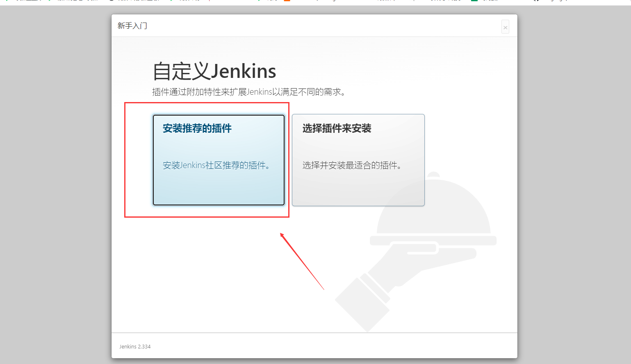Choose the 安装推荐的插件 option
The image size is (631, 364).
[219, 160]
